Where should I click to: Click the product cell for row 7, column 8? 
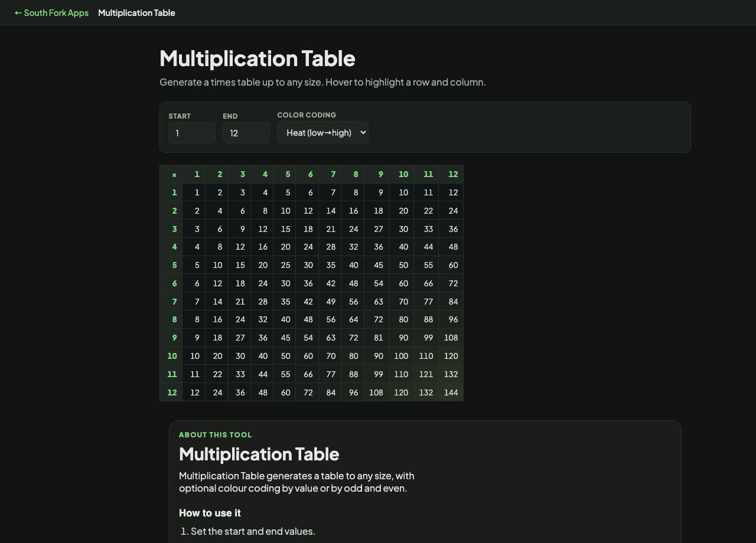[x=353, y=302]
